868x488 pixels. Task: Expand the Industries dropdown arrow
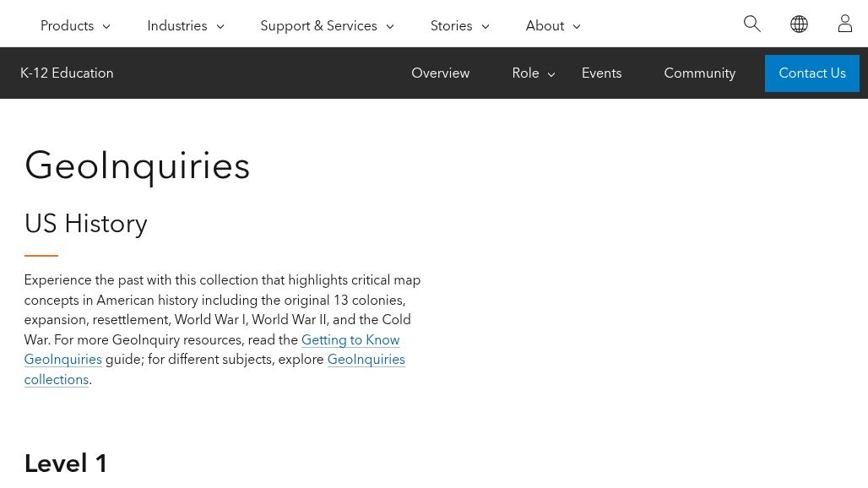(220, 26)
